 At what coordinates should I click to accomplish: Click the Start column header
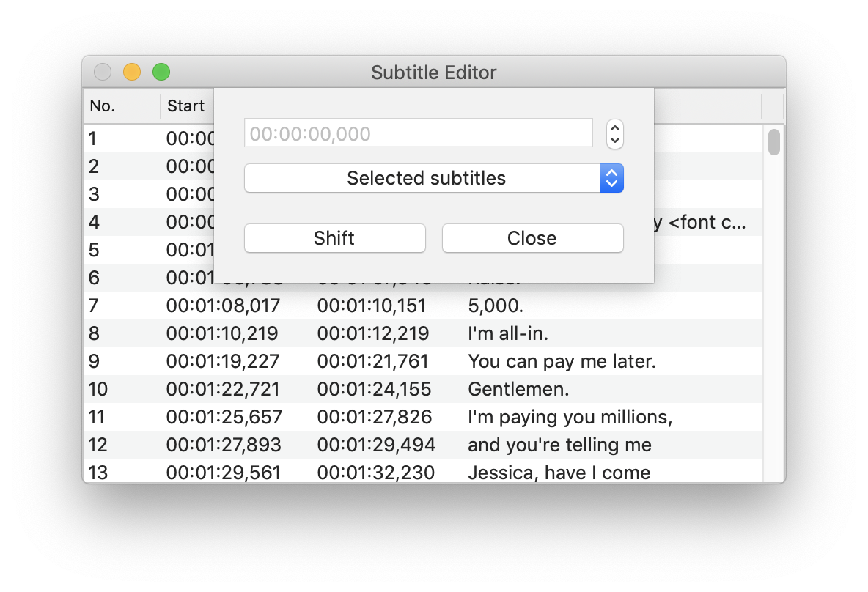coord(185,106)
